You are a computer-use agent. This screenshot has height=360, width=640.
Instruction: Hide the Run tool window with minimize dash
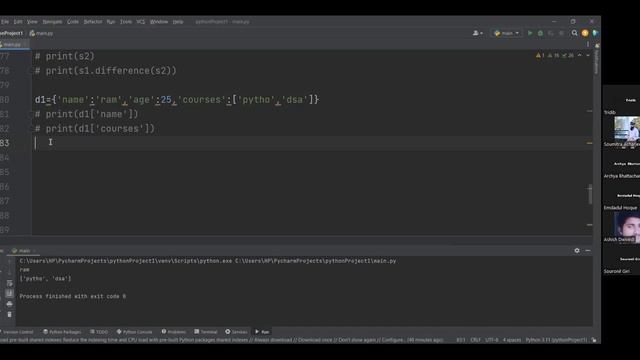tap(588, 251)
